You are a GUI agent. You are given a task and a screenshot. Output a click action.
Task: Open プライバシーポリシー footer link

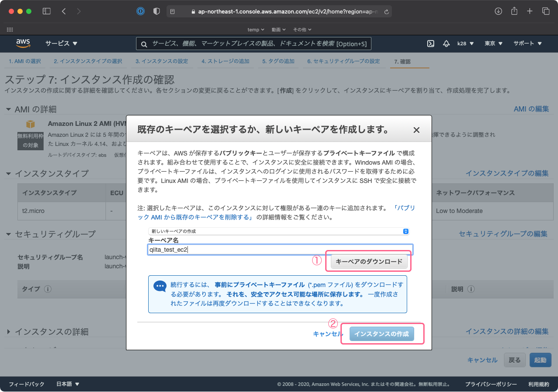tap(491, 384)
